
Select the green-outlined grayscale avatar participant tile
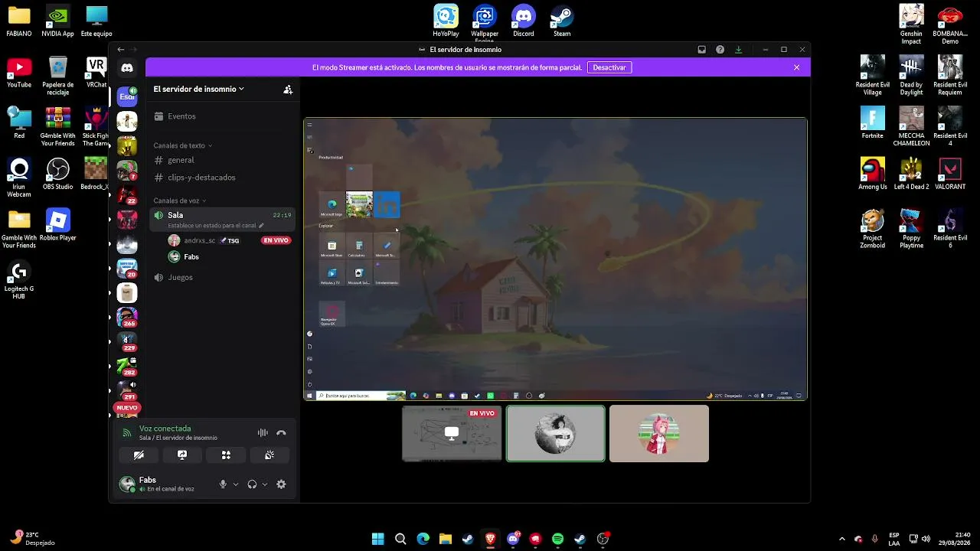[555, 433]
